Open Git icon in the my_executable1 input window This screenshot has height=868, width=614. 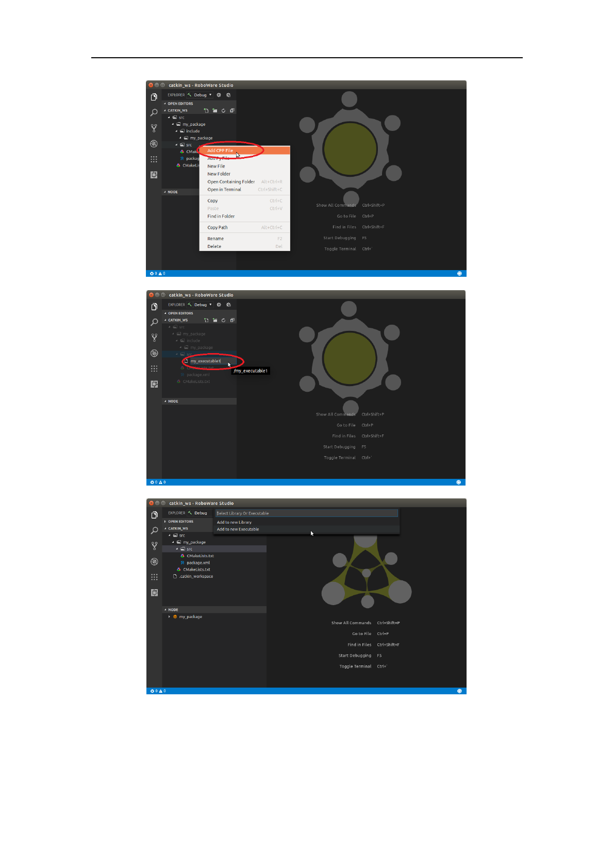[x=154, y=338]
